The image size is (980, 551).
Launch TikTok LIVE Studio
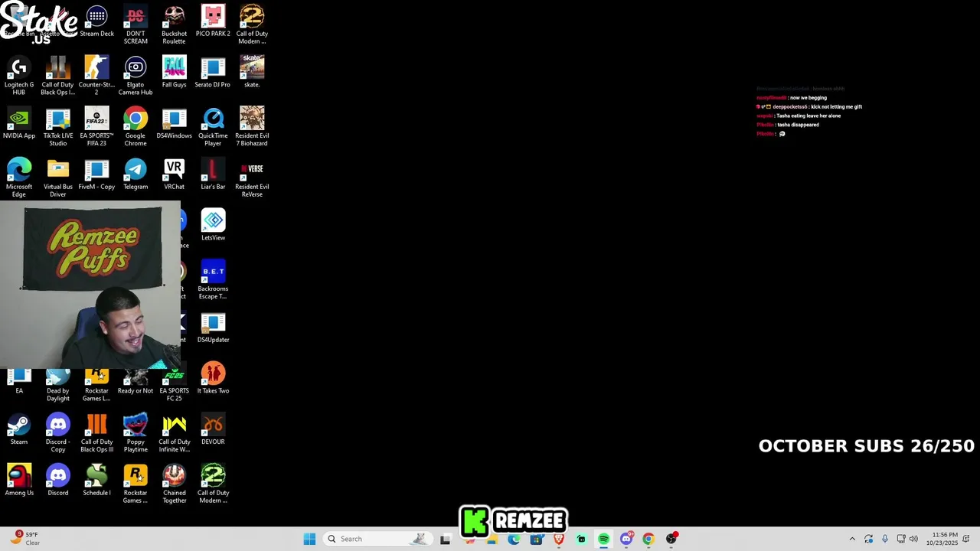57,127
